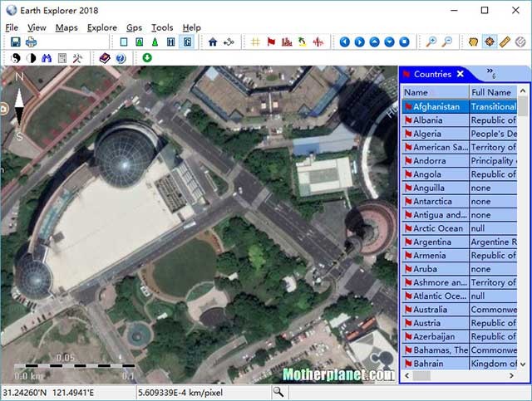Close the Countries tab
Screen dimensions: 532x401
[x=461, y=74]
